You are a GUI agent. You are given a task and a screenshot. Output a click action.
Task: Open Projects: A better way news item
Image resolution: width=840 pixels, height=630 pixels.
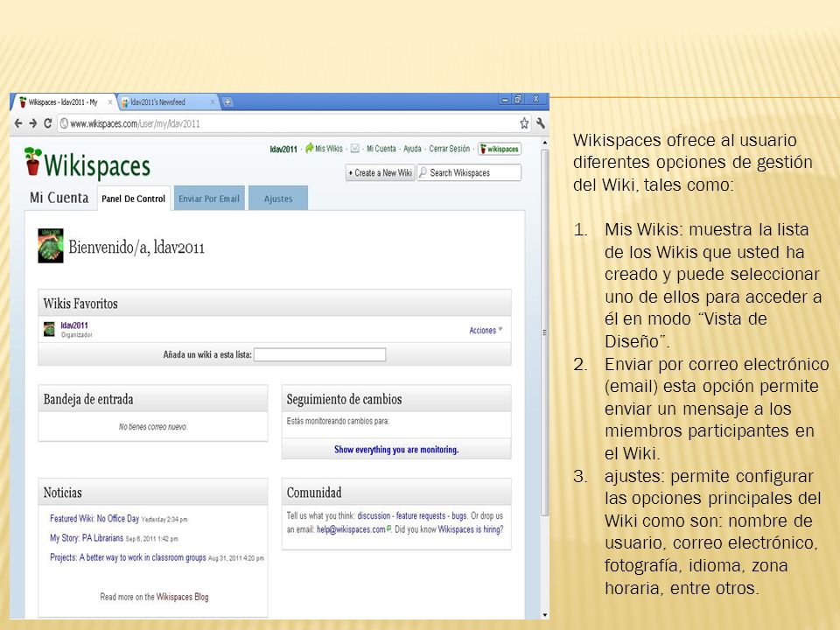128,557
